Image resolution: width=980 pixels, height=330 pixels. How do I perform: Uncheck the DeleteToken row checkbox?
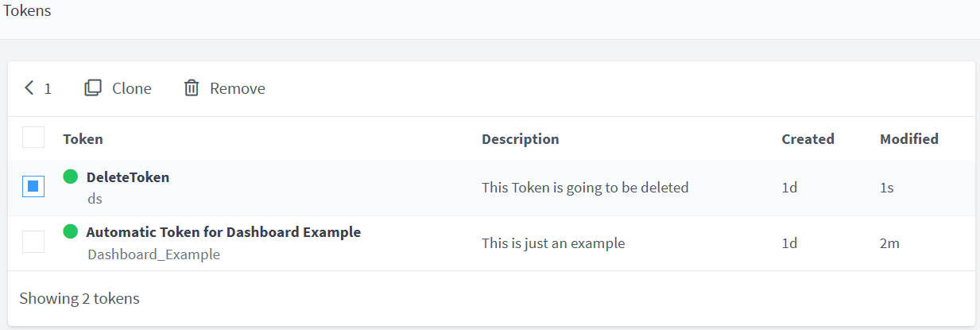pyautogui.click(x=33, y=187)
